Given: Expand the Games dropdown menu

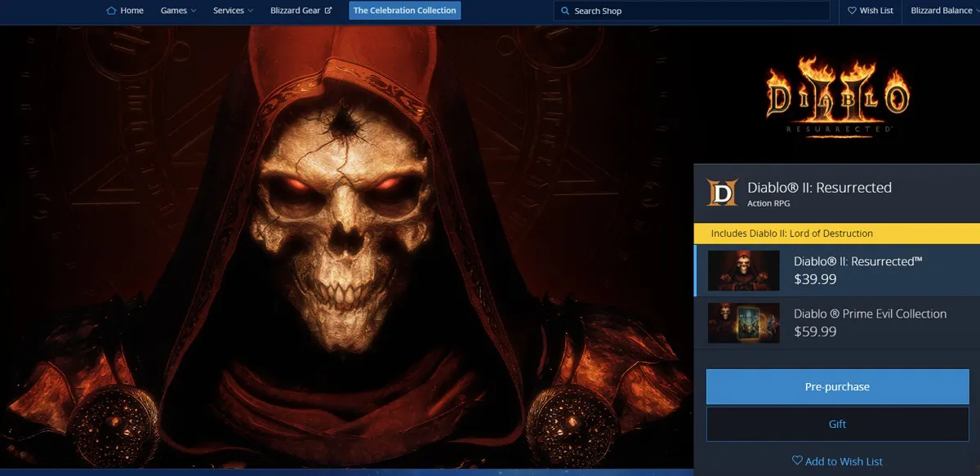Looking at the screenshot, I should click(179, 11).
